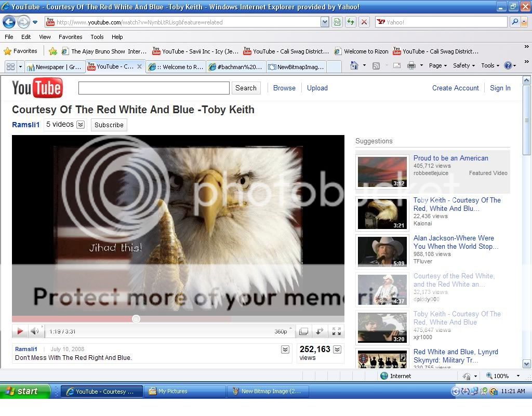Click the Subscribe button

point(109,125)
